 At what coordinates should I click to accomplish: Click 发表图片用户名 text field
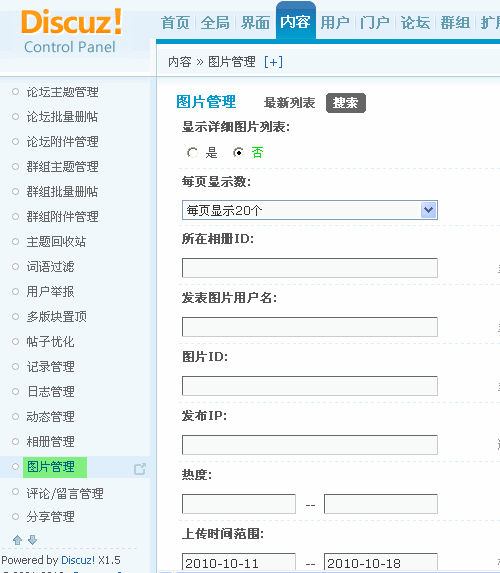coord(310,327)
